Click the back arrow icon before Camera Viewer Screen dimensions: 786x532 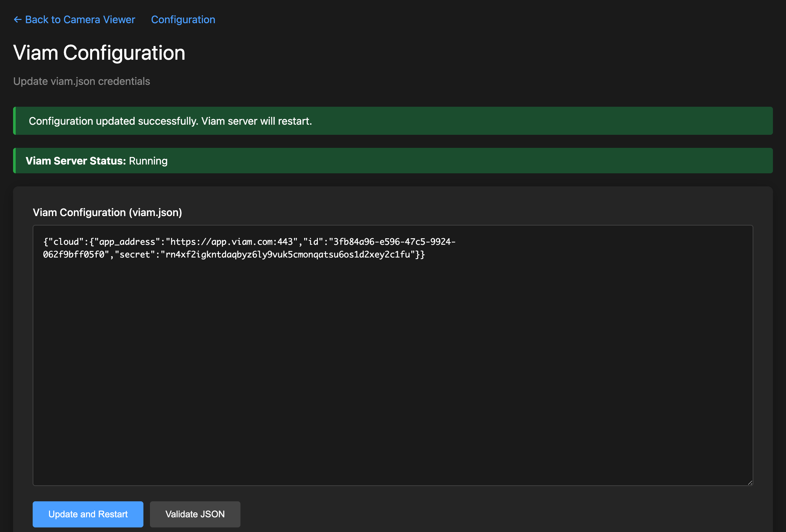18,19
